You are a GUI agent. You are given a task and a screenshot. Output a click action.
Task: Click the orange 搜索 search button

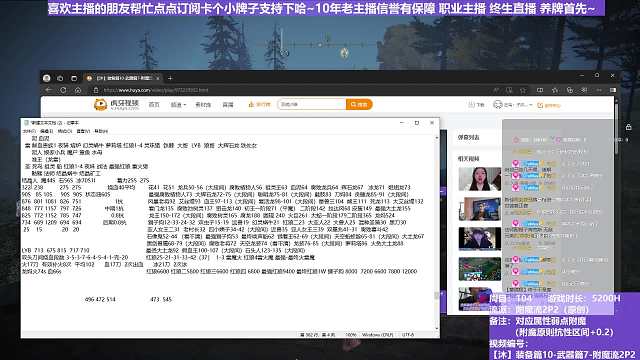coord(359,104)
